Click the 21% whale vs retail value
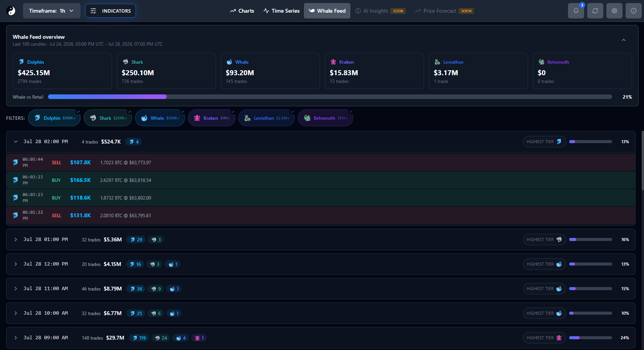The height and width of the screenshot is (350, 644). tap(627, 97)
